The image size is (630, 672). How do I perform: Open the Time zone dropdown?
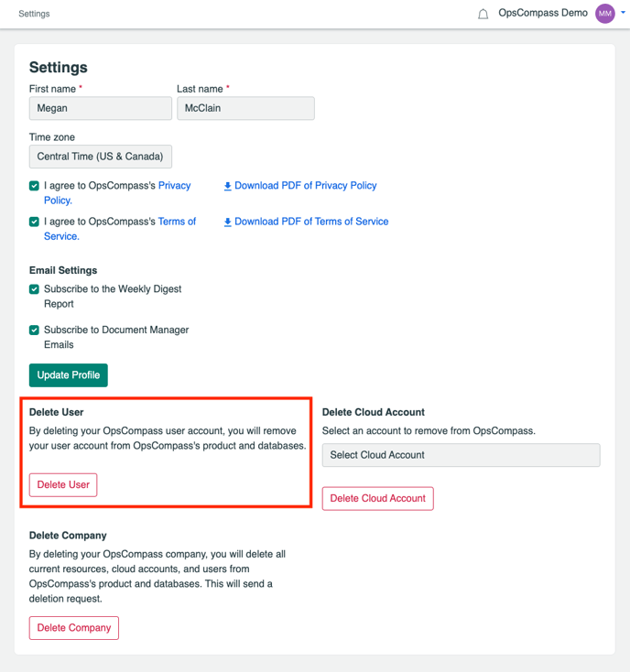tap(101, 157)
